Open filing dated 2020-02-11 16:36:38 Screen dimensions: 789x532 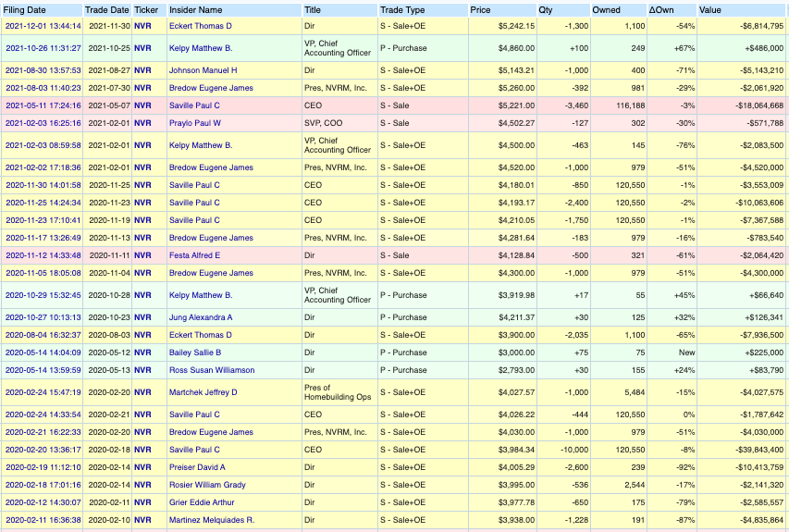tap(43, 520)
